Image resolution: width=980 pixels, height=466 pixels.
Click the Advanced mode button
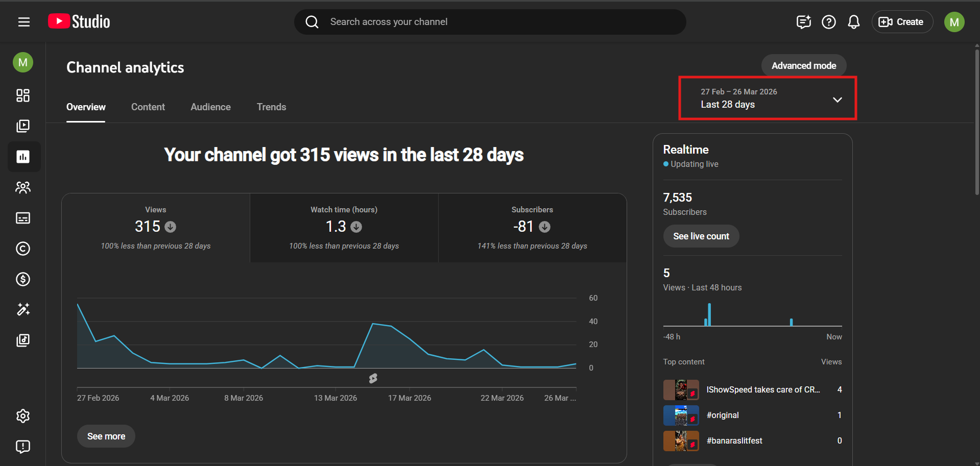[x=803, y=66]
